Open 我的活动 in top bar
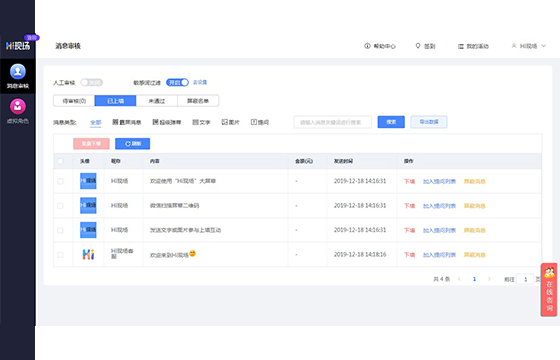Image resolution: width=560 pixels, height=360 pixels. pos(473,46)
